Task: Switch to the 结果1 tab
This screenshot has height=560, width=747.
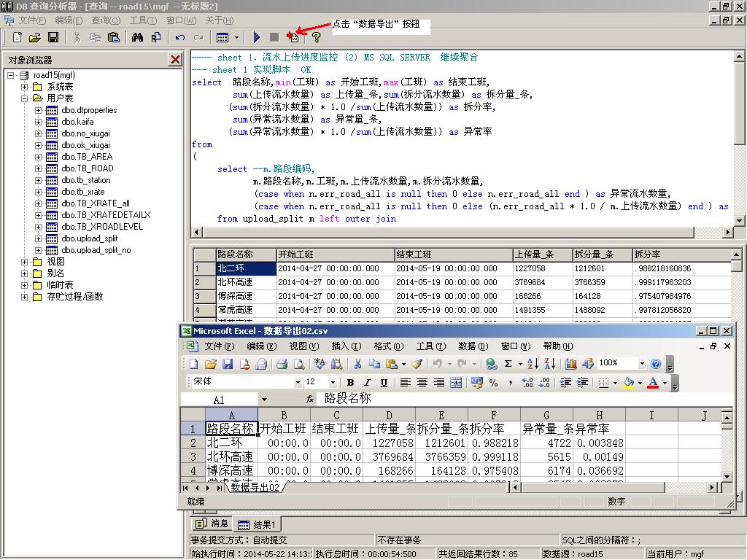Action: (256, 524)
